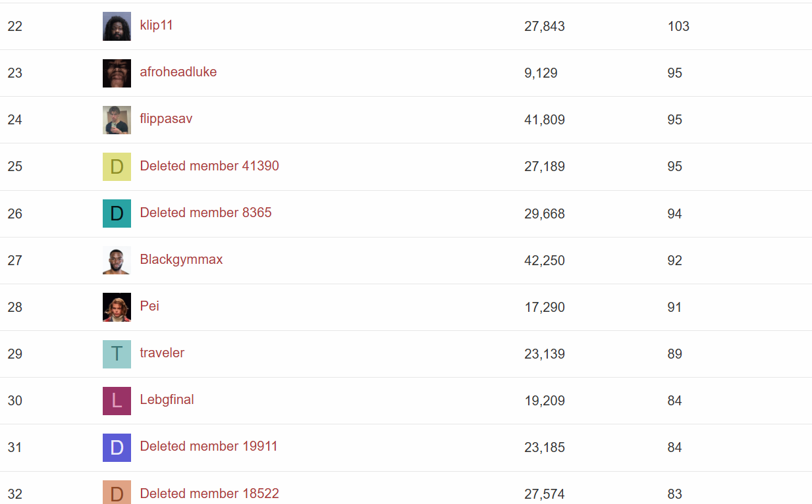Click flippasav's profile photo

tap(117, 120)
